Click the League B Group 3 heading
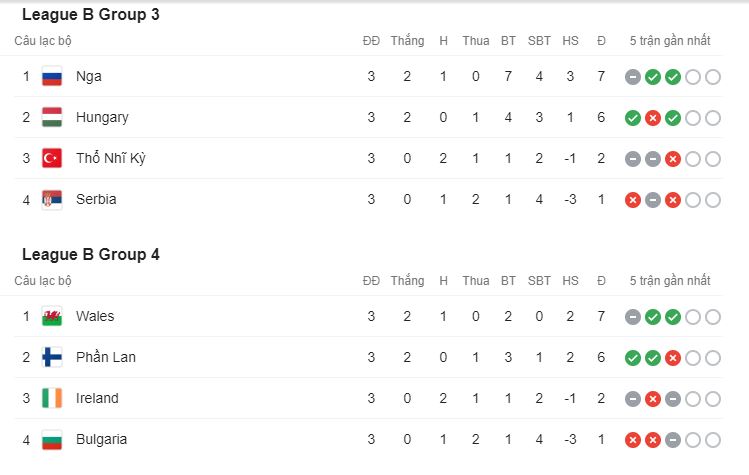The image size is (749, 475). 91,14
